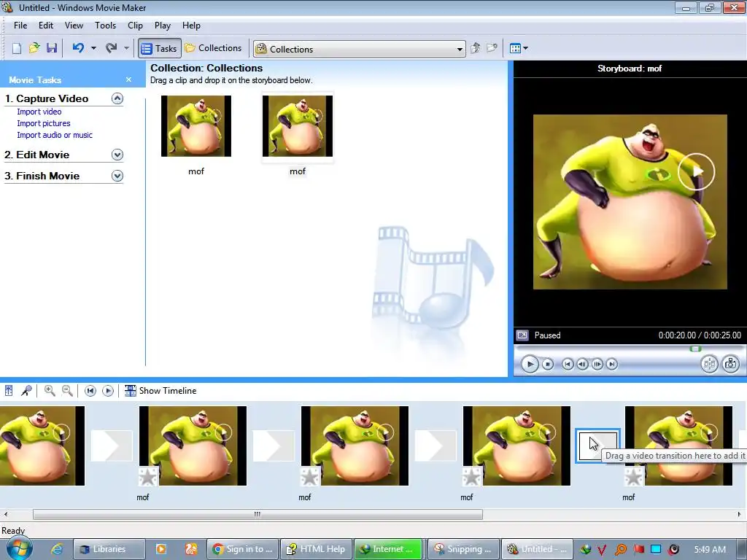Open the Windows Start menu orb
747x560 pixels.
click(20, 548)
